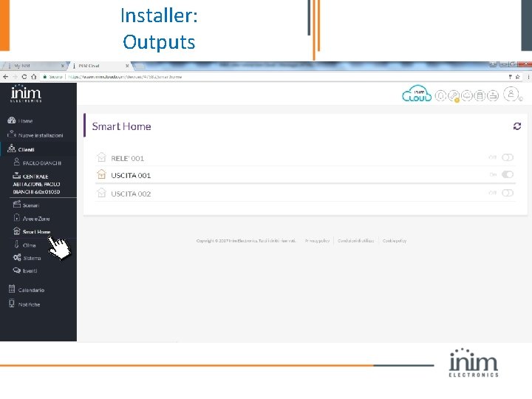Go back in browser history
The width and height of the screenshot is (532, 399).
pyautogui.click(x=5, y=77)
